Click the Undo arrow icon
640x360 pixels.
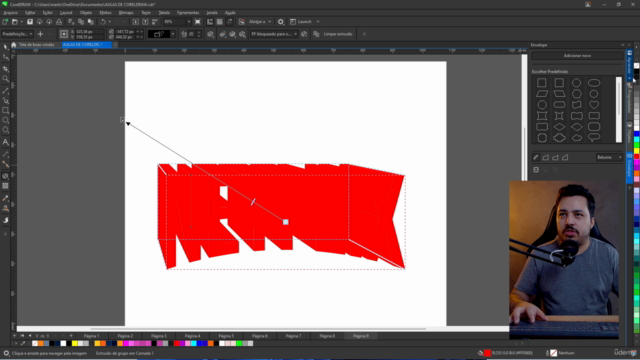[103, 22]
